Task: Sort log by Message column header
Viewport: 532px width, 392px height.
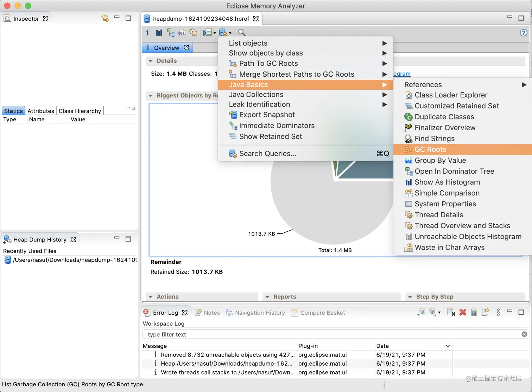Action: click(220, 346)
